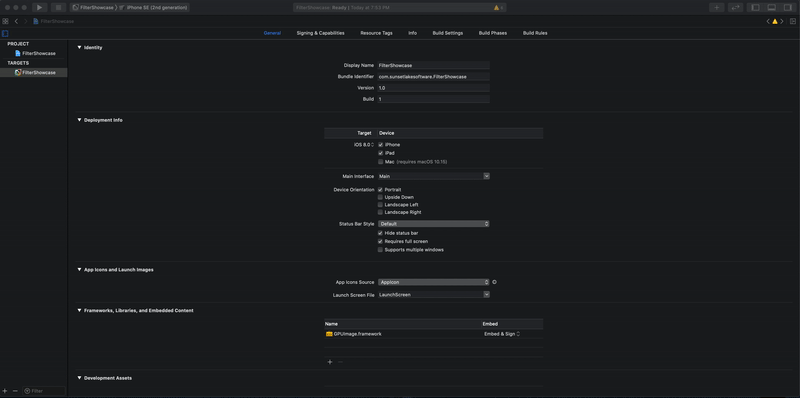Image resolution: width=800 pixels, height=398 pixels.
Task: Toggle Requires full screen checkbox
Action: pyautogui.click(x=380, y=241)
